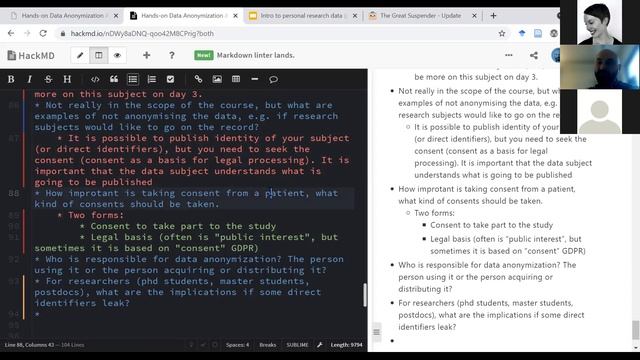
Task: Open Spaces: 4 indentation setting
Action: click(237, 345)
